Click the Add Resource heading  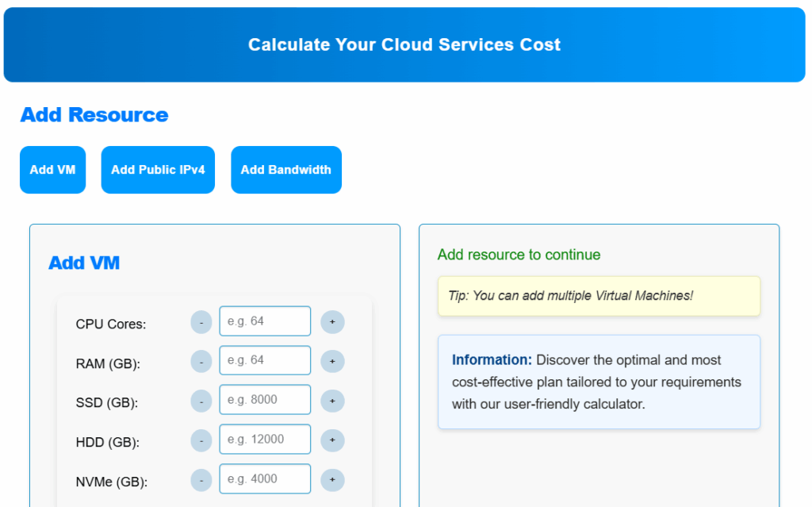click(x=94, y=114)
